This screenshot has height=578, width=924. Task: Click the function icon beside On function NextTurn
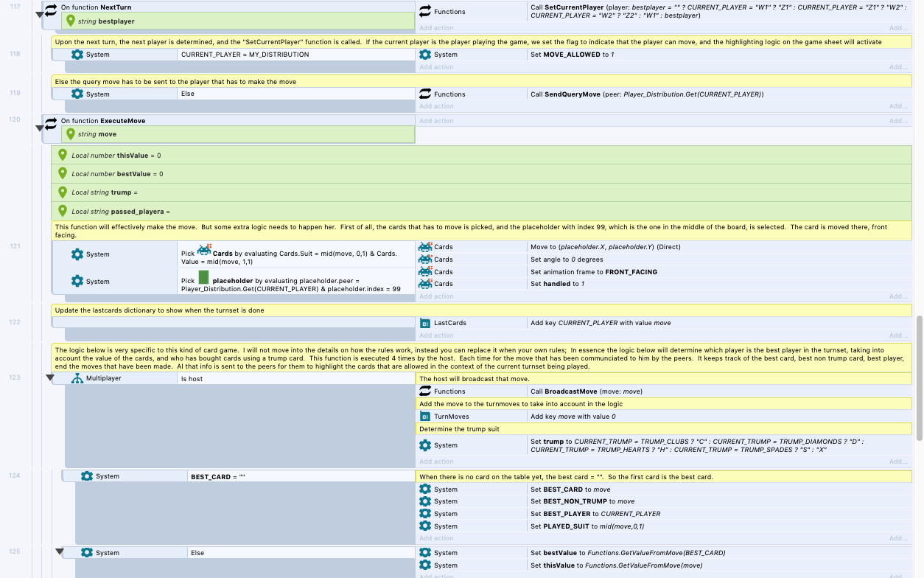(51, 10)
